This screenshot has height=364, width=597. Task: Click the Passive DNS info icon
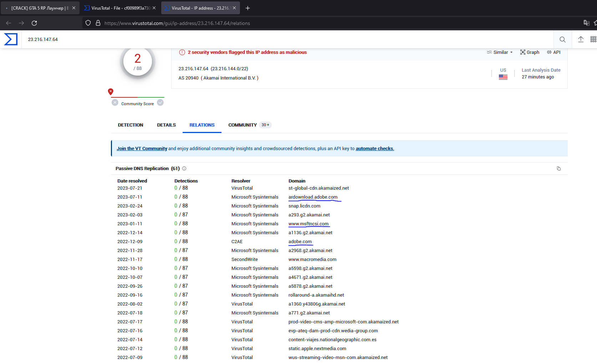pos(184,169)
